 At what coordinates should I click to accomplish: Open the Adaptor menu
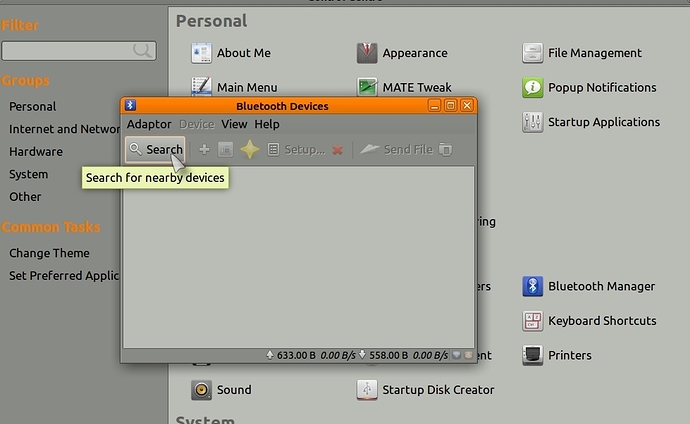pos(149,124)
